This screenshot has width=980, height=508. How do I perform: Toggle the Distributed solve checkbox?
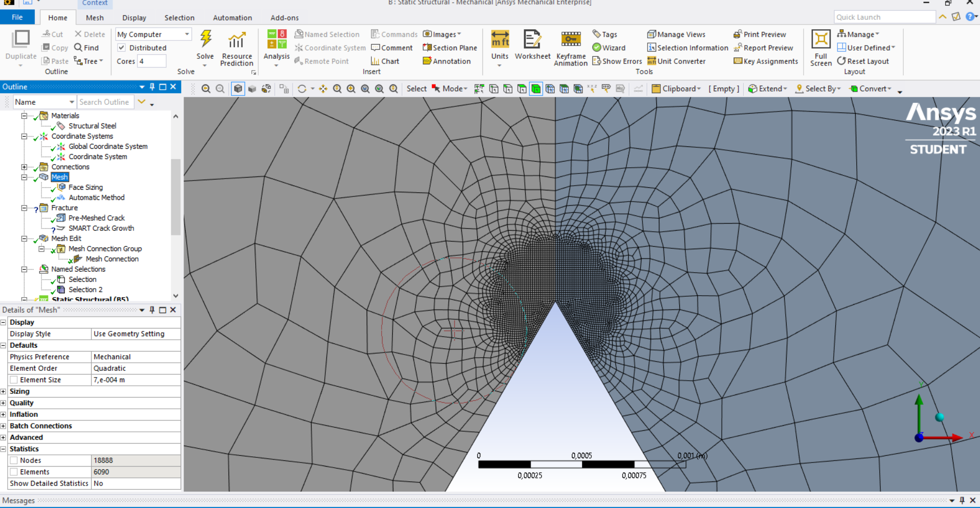click(x=122, y=48)
